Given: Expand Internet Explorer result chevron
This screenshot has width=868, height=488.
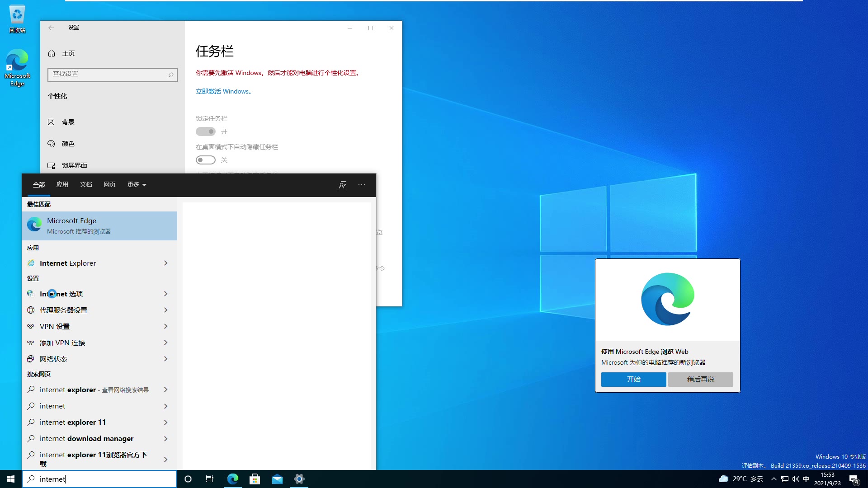Looking at the screenshot, I should point(165,263).
